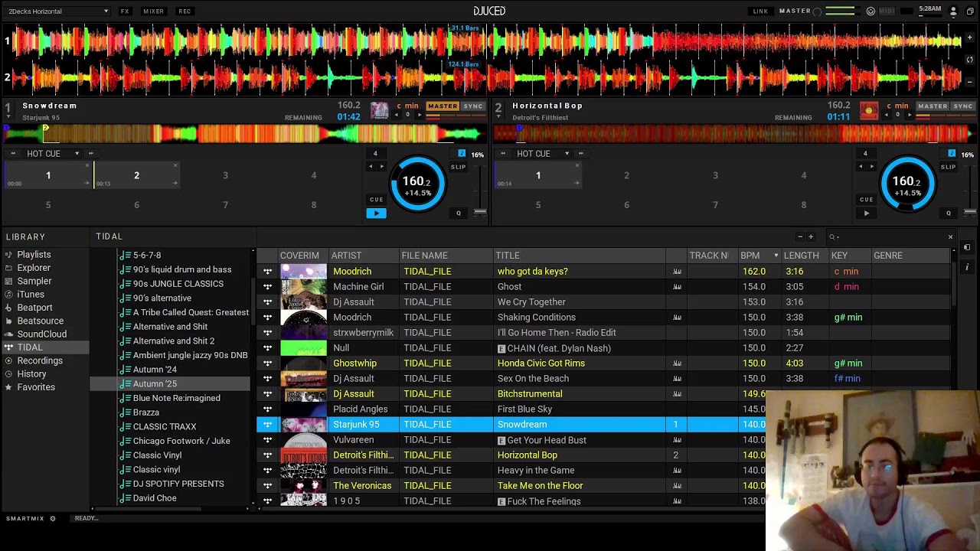980x551 pixels.
Task: Open deck 1 HOT CUE mode dropdown
Action: [53, 154]
